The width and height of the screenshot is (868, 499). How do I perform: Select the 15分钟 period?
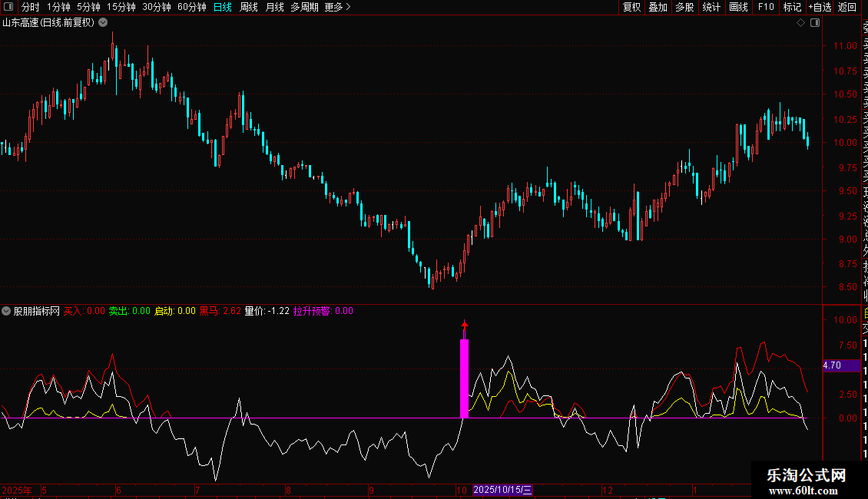[x=121, y=7]
